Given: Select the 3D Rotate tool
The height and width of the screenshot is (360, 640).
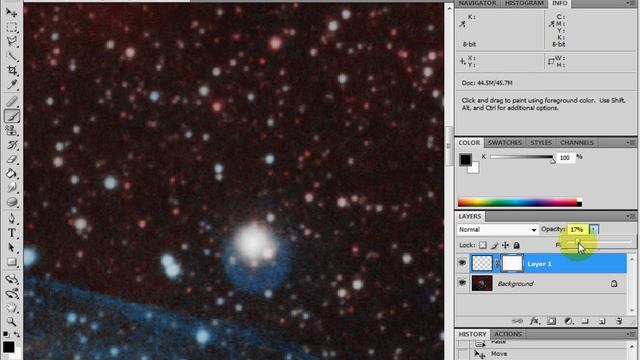Looking at the screenshot, I should point(11,279).
